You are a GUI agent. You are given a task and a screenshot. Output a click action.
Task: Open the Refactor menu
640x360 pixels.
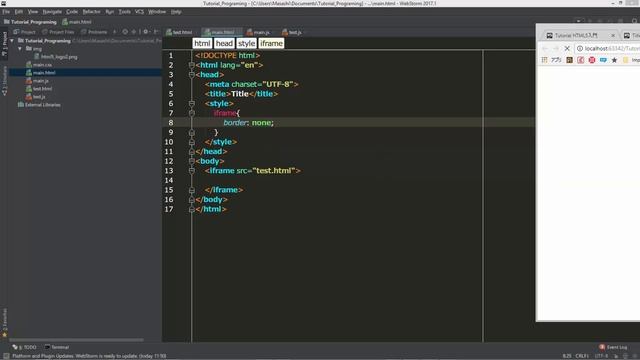(x=91, y=12)
